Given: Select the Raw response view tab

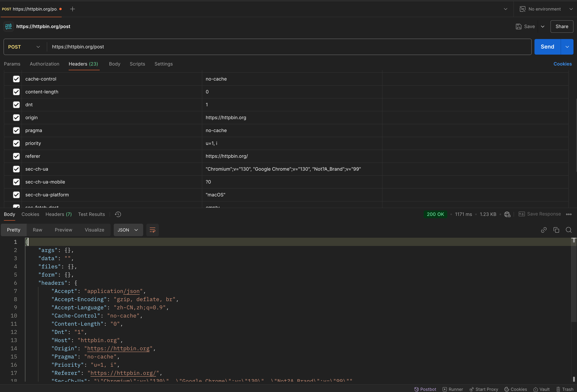Looking at the screenshot, I should 37,230.
